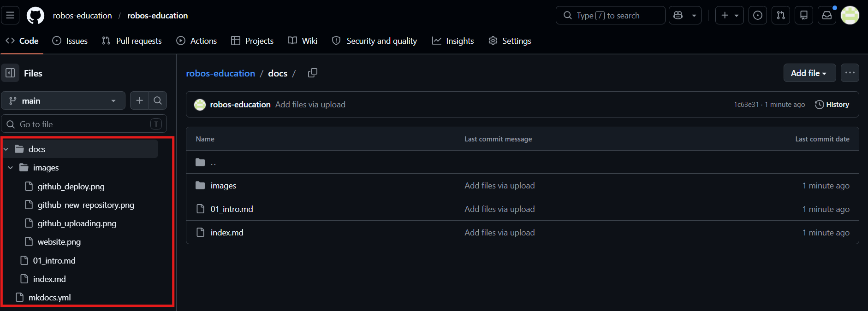Click the search box in header
Viewport: 868px width, 311px height.
tap(610, 15)
